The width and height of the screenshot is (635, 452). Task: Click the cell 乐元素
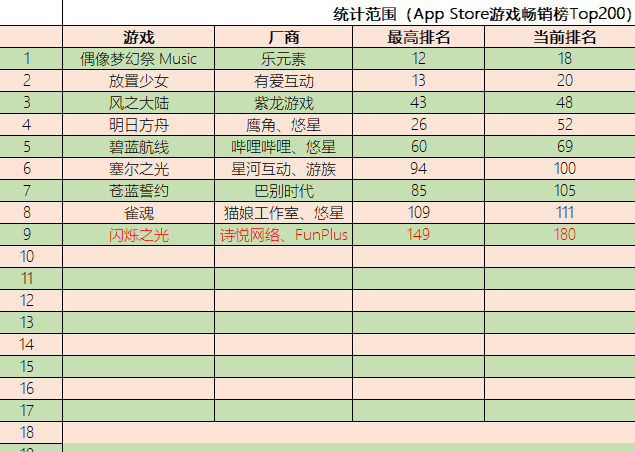tap(283, 59)
